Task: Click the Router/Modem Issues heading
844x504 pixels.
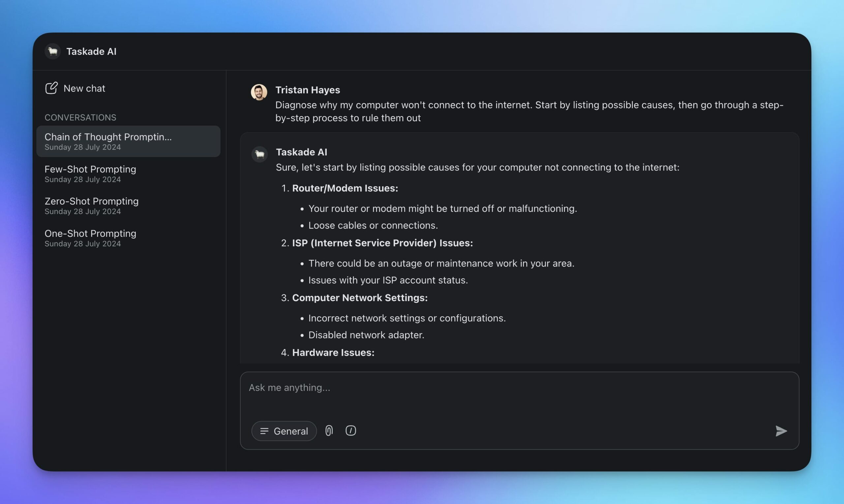Action: pyautogui.click(x=345, y=188)
